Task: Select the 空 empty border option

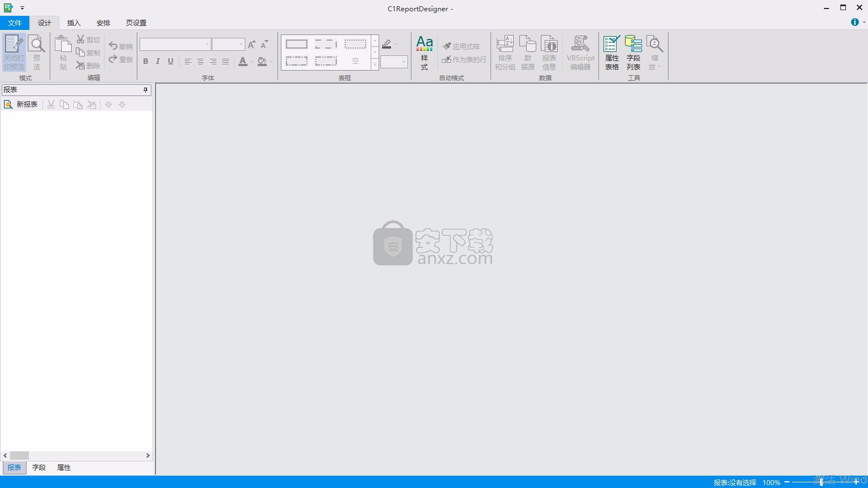Action: [x=355, y=60]
